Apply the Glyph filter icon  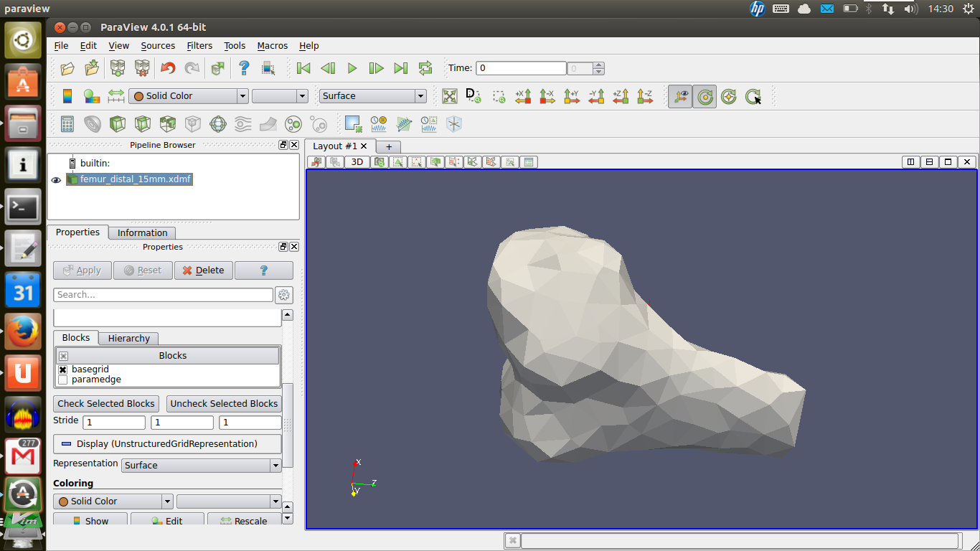218,124
